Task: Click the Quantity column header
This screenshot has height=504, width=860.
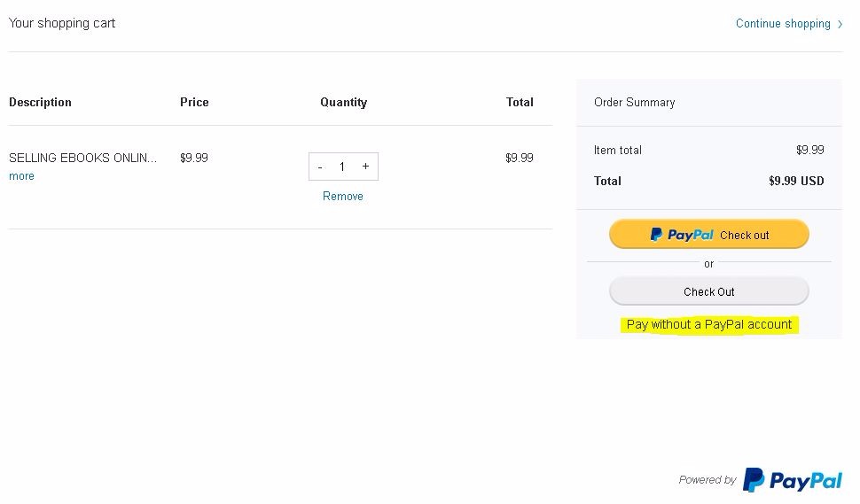Action: coord(343,103)
